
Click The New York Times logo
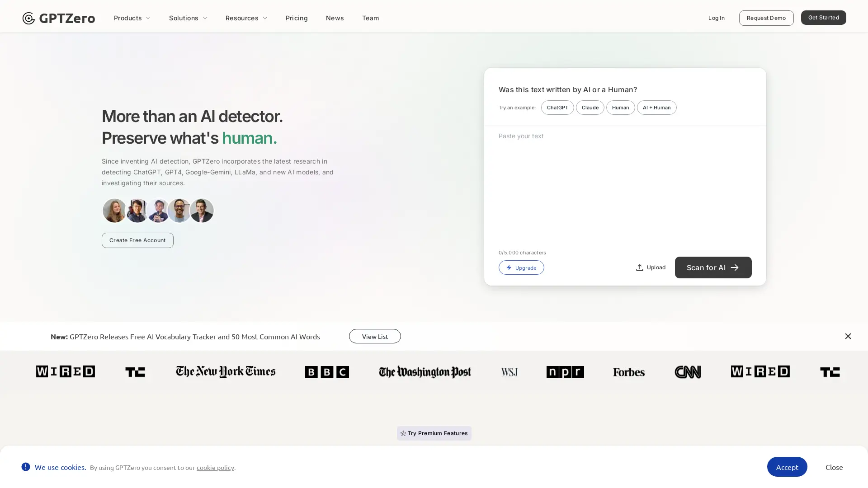pos(225,371)
